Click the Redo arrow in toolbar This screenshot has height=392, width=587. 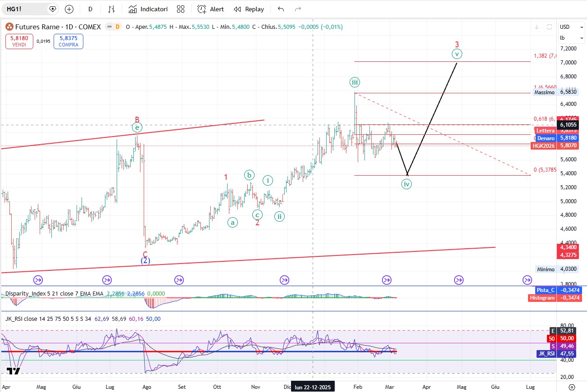pyautogui.click(x=298, y=9)
